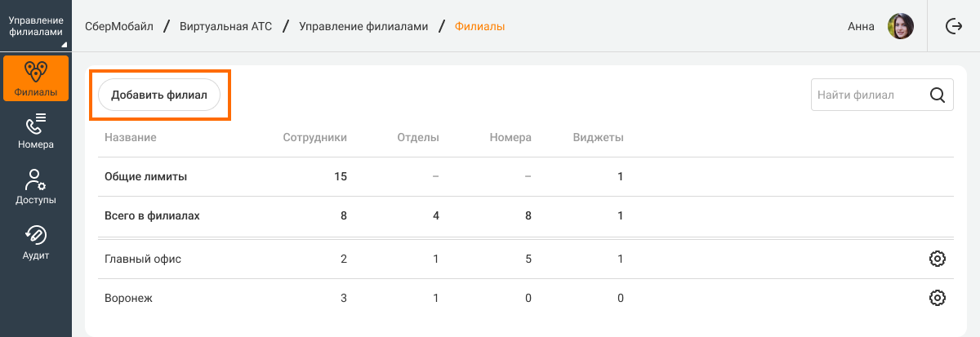Viewport: 980px width, 337px height.
Task: Click the Сотрудники column header
Action: pos(314,137)
